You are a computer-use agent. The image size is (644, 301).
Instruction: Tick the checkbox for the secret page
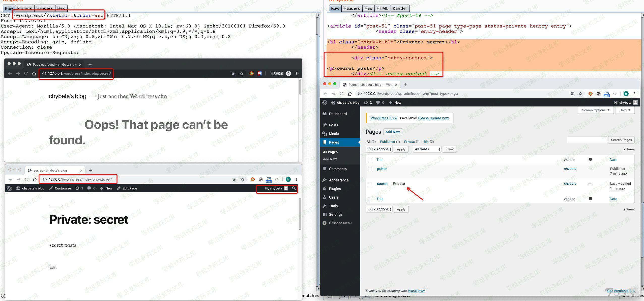click(371, 184)
